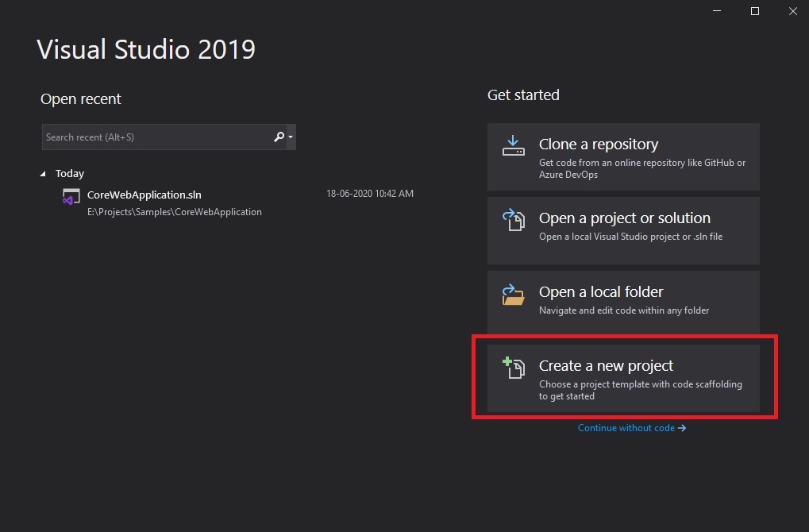The height and width of the screenshot is (532, 809).
Task: Start Create a new project
Action: point(623,378)
